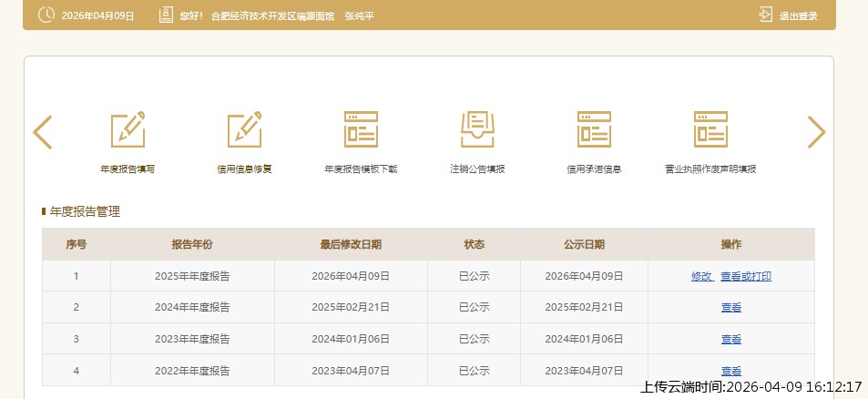
Task: Click the 报告年份 column header
Action: point(192,244)
